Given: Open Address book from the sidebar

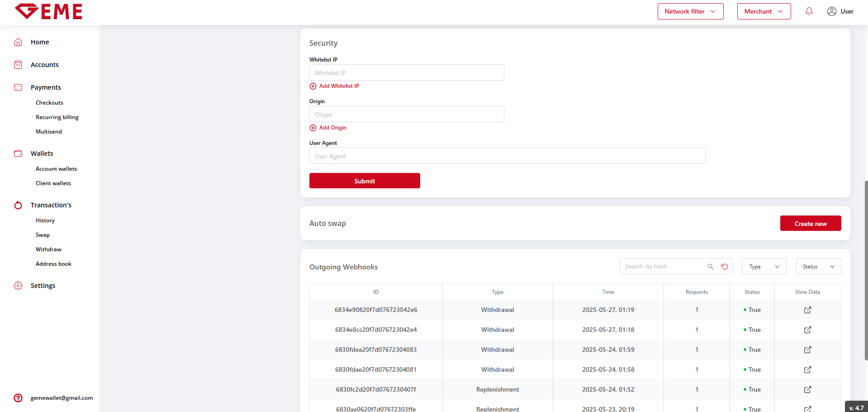Looking at the screenshot, I should [x=53, y=264].
